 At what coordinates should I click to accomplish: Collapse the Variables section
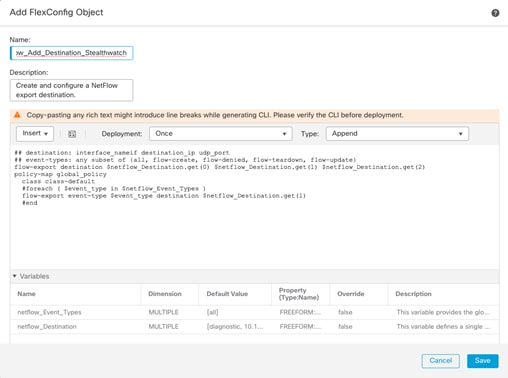point(15,276)
